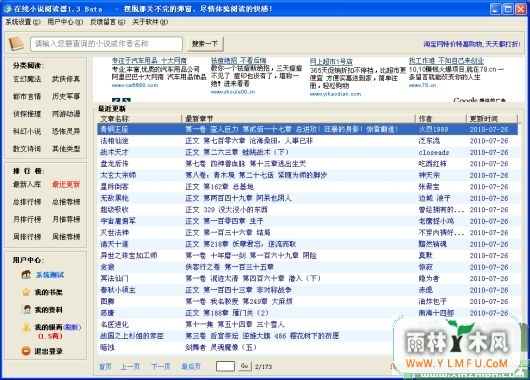Select the highlighted 青铜王座 row

point(308,129)
